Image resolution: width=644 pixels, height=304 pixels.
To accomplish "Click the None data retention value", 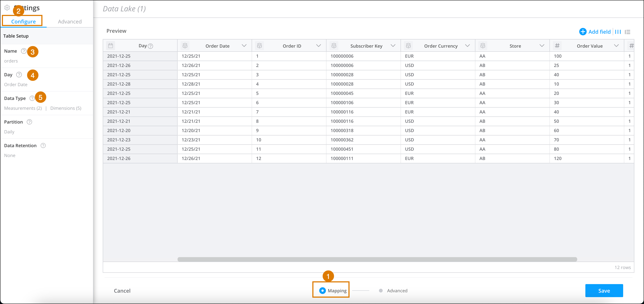I will click(x=10, y=155).
